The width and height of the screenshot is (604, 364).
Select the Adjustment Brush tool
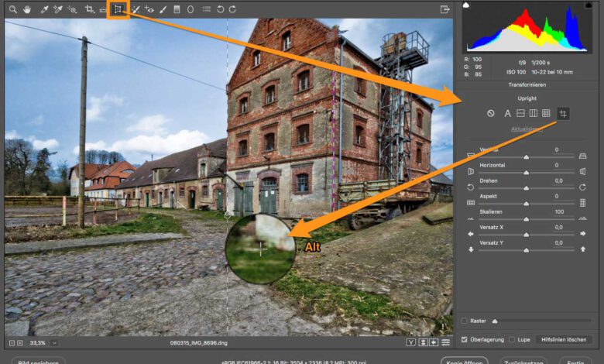[x=163, y=9]
